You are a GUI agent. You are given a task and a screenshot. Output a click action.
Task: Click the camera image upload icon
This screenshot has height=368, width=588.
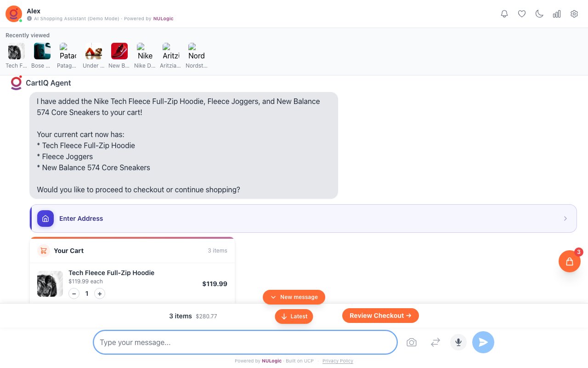pos(412,342)
